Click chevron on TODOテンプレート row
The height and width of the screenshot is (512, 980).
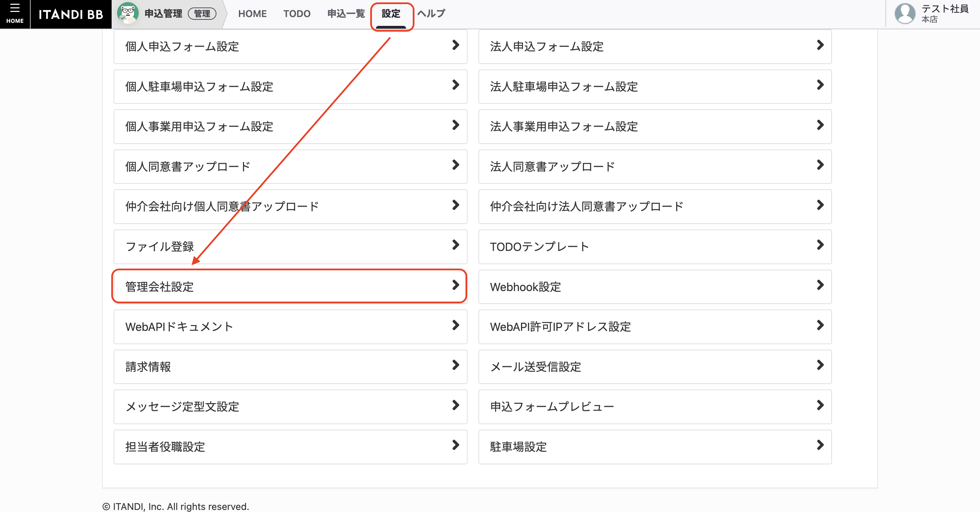(x=820, y=245)
